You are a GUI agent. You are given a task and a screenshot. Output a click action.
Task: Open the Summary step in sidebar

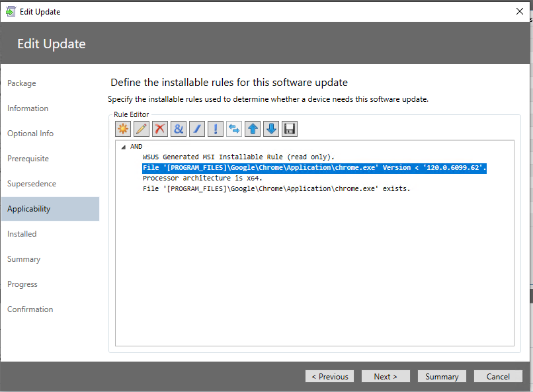(24, 259)
